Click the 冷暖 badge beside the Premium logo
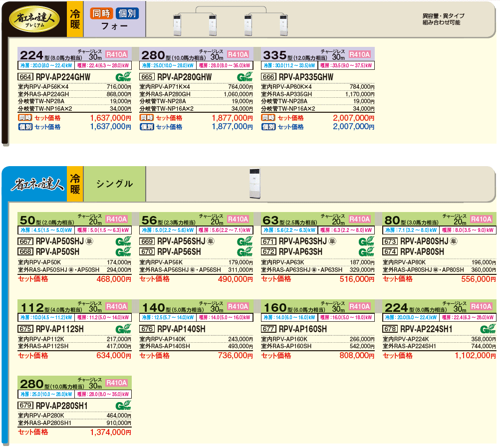This screenshot has width=500, height=448. (x=75, y=19)
